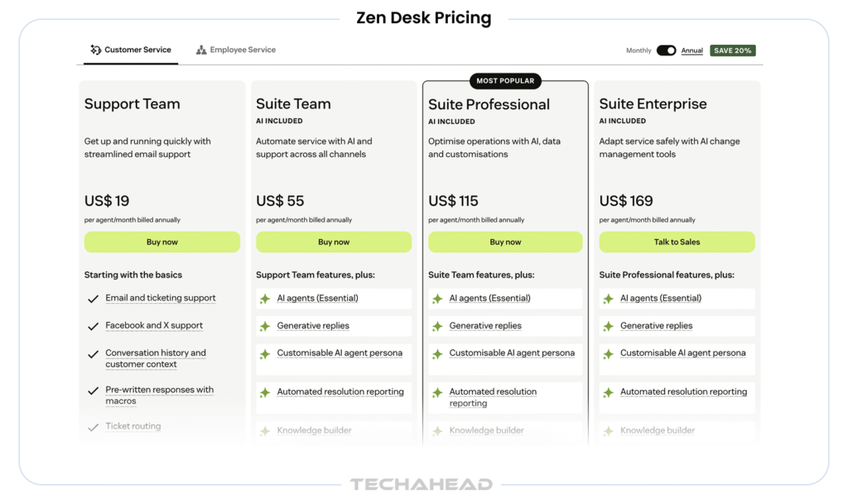Click checkmark icon next to Facebook and X support
This screenshot has width=848, height=504.
tap(94, 326)
